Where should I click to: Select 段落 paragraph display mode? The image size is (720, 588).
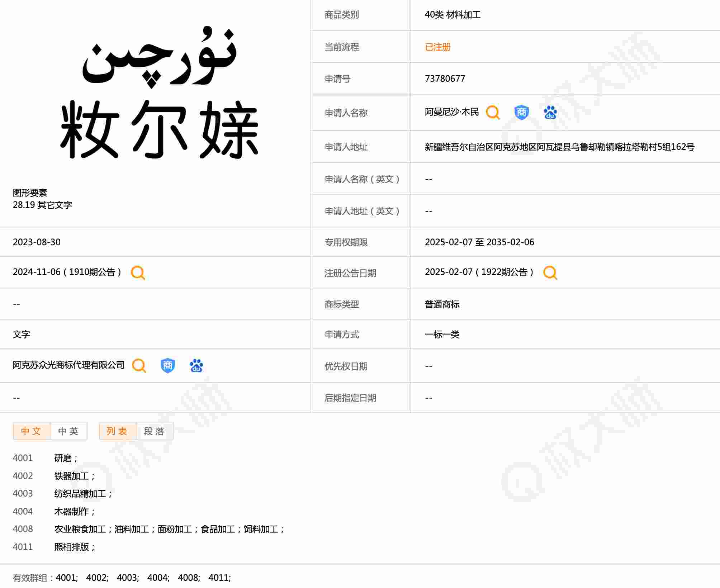coord(154,431)
